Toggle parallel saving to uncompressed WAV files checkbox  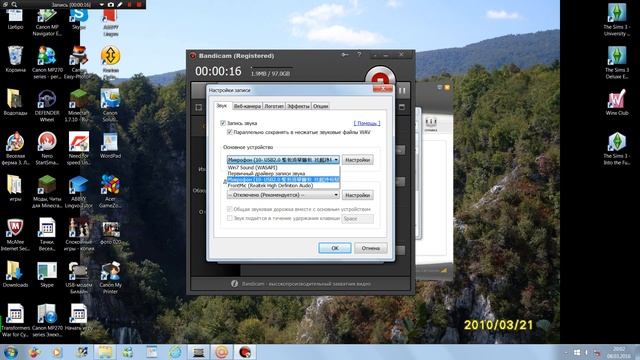pyautogui.click(x=230, y=132)
